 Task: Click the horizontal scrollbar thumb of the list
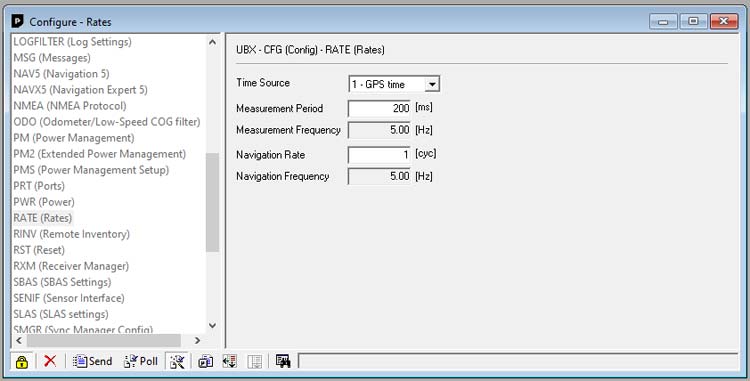[104, 340]
